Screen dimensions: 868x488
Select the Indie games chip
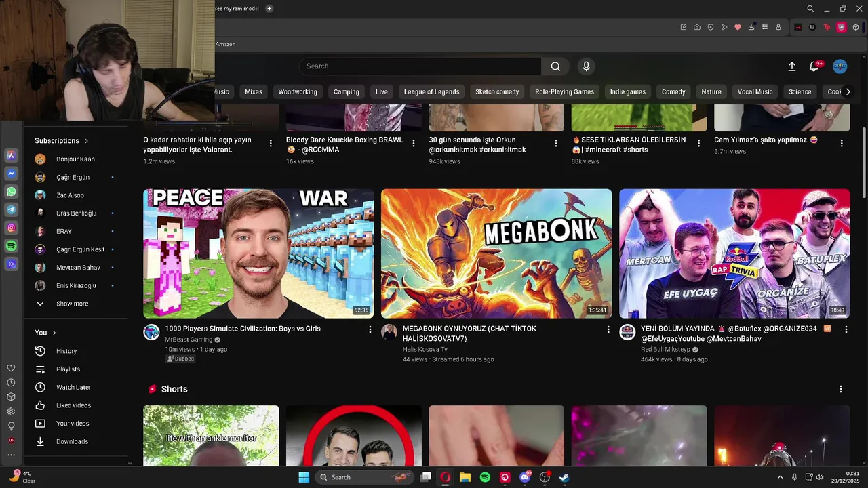(628, 91)
